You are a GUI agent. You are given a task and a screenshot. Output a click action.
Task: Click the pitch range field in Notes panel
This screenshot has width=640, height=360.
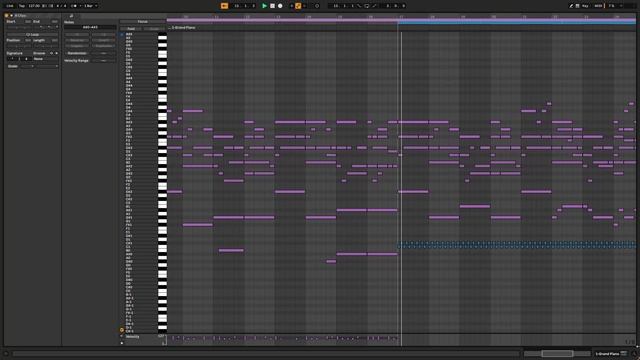[x=90, y=27]
